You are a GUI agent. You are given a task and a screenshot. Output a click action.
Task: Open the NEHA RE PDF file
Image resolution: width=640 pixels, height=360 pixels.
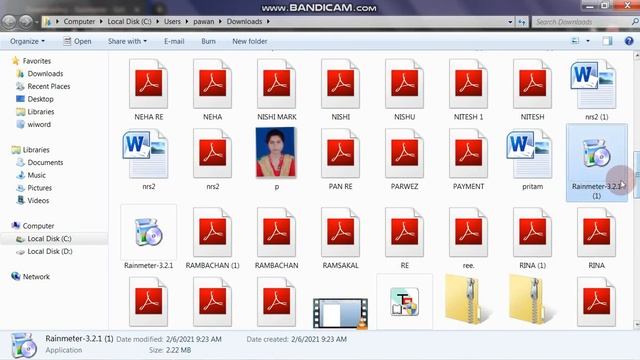(149, 90)
